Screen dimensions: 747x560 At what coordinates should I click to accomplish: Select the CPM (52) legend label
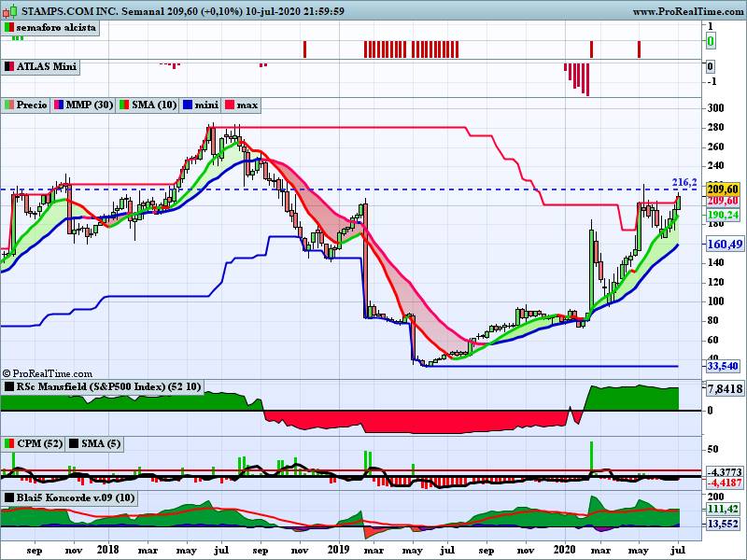[x=39, y=443]
